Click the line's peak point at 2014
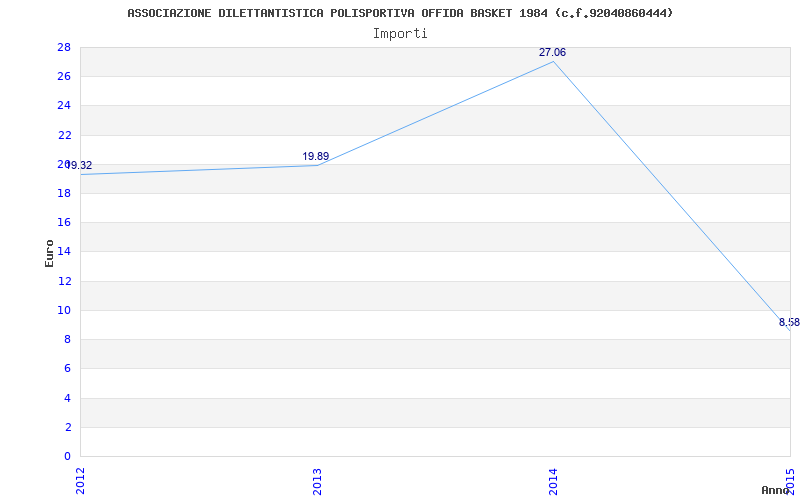The height and width of the screenshot is (500, 800). point(554,61)
